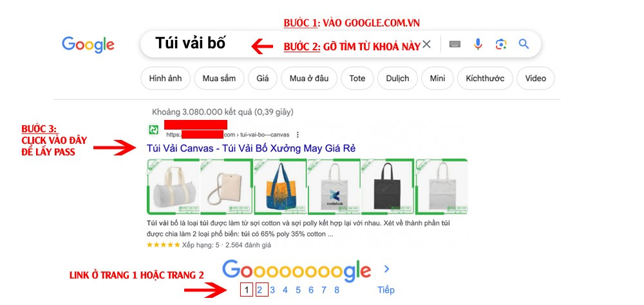Viewport: 644px width, 305px height.
Task: Start voice search with microphone icon
Action: coord(478,44)
